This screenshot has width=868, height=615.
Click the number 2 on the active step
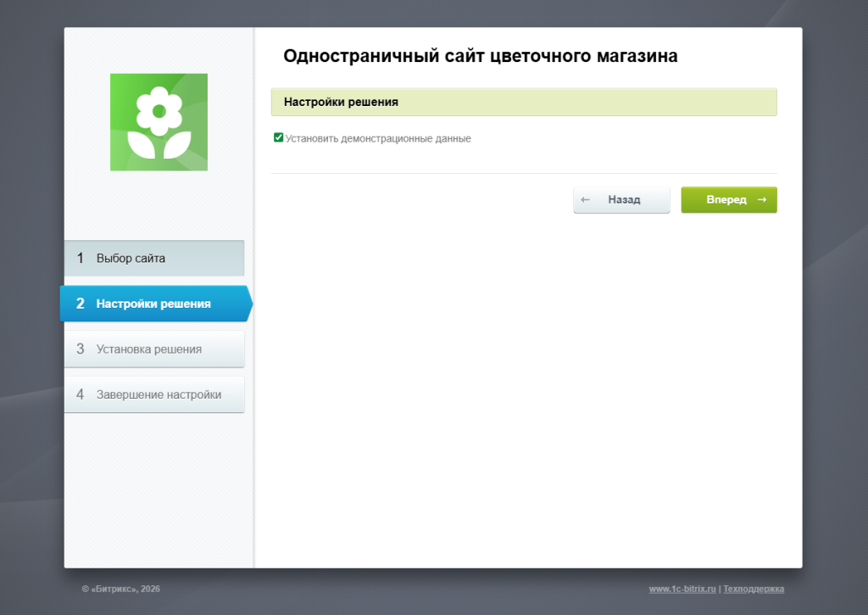(x=81, y=304)
